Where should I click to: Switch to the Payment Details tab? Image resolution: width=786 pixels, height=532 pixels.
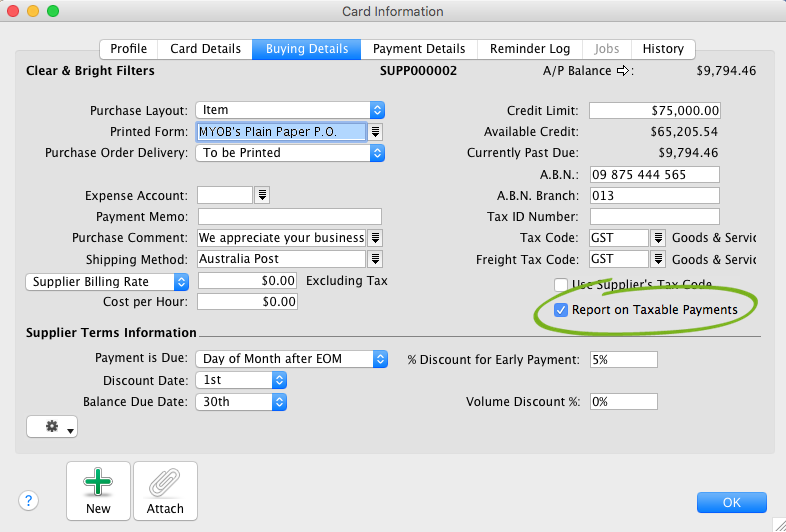coord(419,49)
